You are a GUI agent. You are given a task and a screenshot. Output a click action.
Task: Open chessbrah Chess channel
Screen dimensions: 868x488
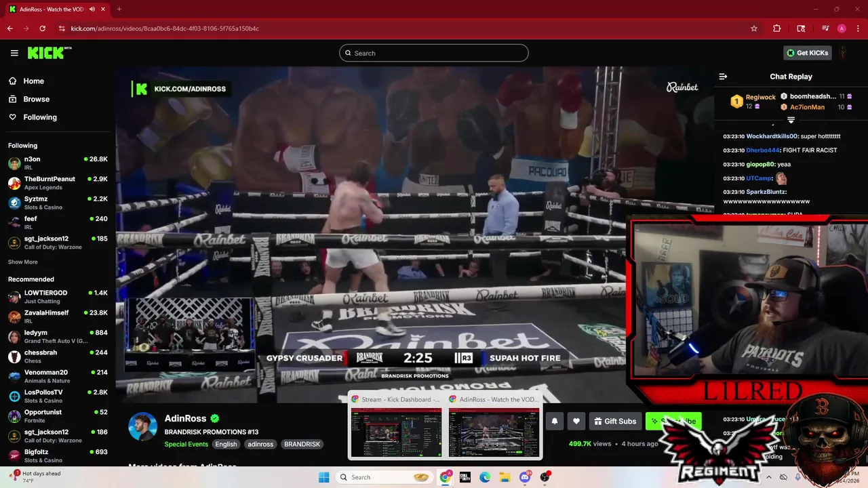pyautogui.click(x=58, y=357)
